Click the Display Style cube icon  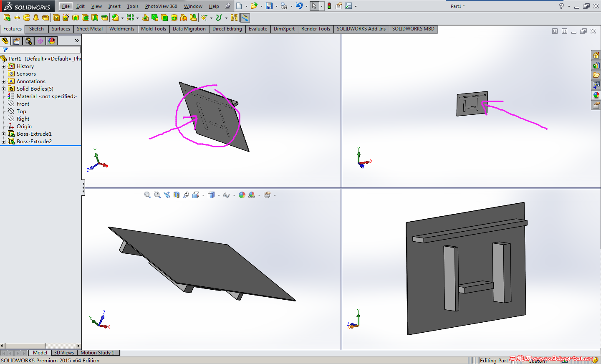coord(211,195)
